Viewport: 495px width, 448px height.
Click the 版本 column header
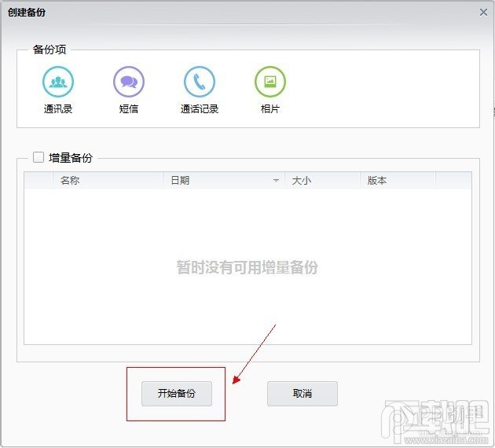pyautogui.click(x=398, y=180)
